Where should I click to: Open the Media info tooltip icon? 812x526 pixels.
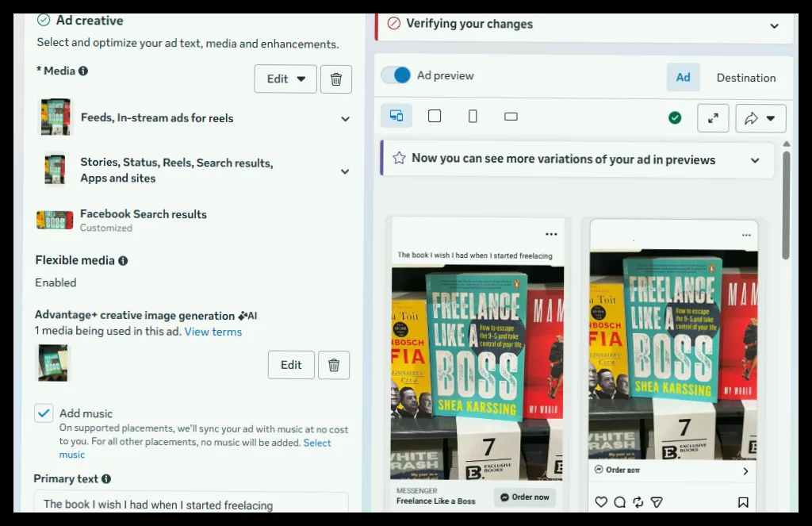pyautogui.click(x=82, y=71)
